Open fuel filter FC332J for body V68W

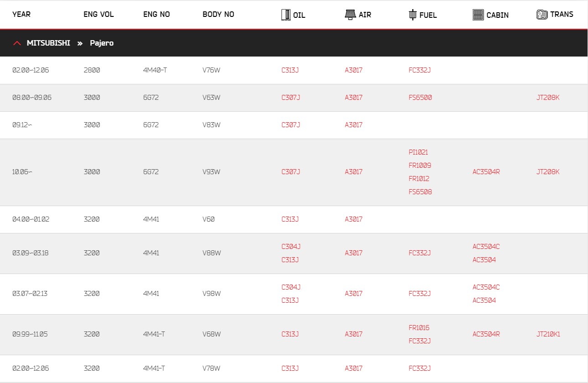(x=420, y=341)
